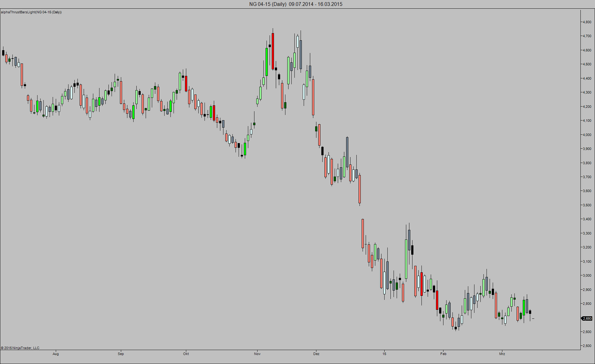Screen dimensions: 595x364
Task: Click the 3,500 price axis label
Action: coord(587,205)
